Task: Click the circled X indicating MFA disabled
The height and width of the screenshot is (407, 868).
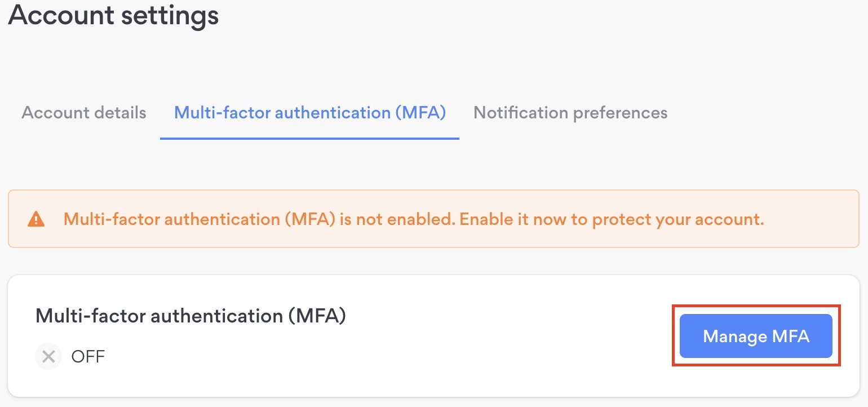Action: [48, 356]
